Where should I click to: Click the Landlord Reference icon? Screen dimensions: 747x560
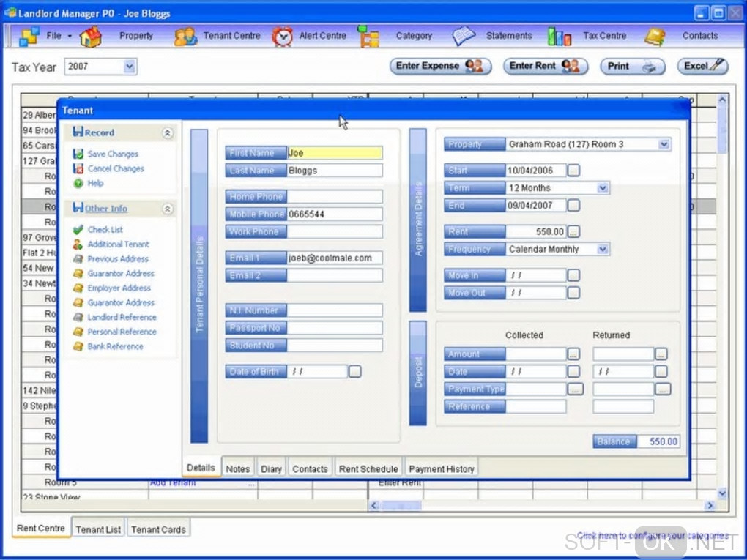point(78,317)
